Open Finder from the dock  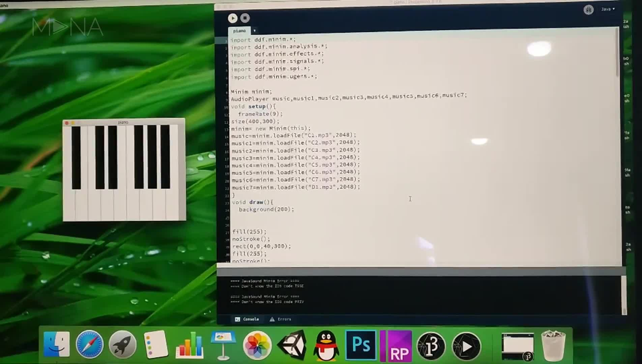click(57, 344)
